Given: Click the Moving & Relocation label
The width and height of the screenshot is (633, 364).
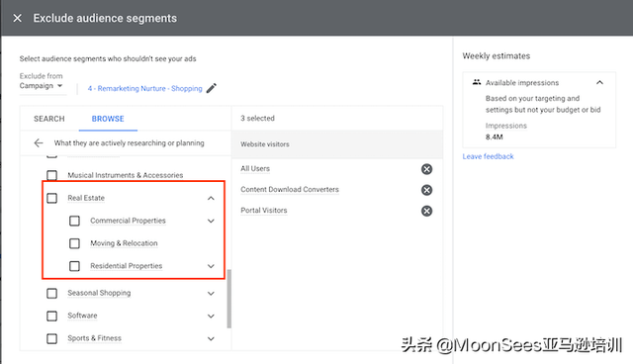Looking at the screenshot, I should tap(124, 243).
